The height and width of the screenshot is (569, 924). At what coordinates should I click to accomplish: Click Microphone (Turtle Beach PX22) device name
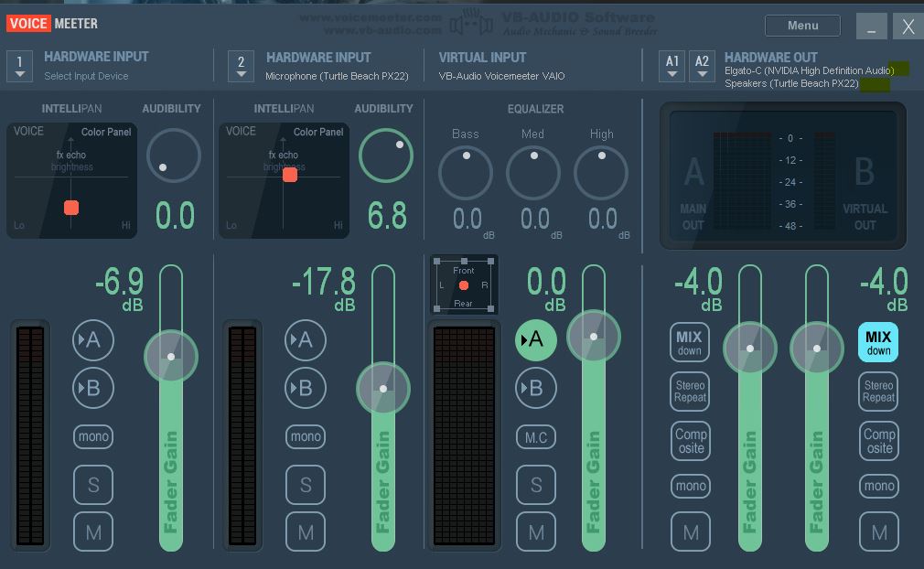[x=337, y=76]
